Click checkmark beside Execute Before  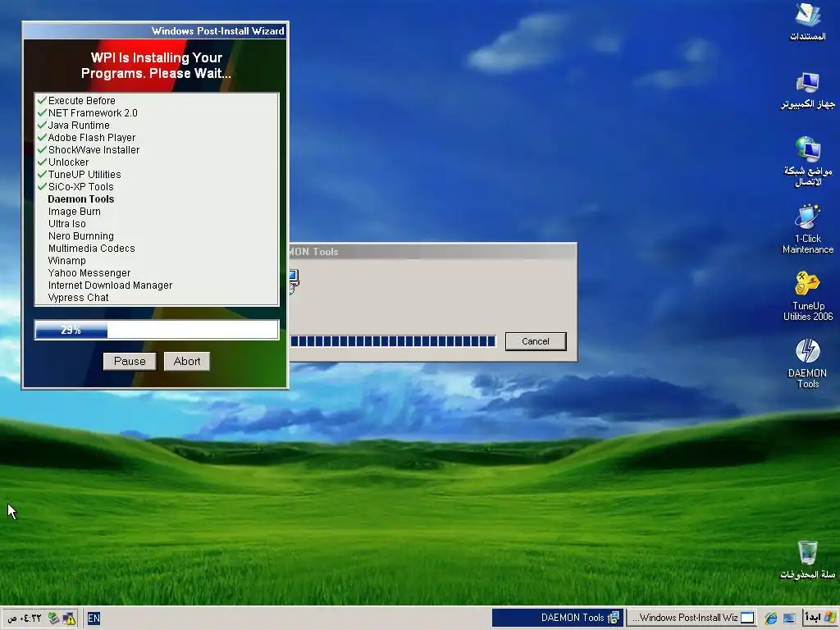pyautogui.click(x=42, y=100)
